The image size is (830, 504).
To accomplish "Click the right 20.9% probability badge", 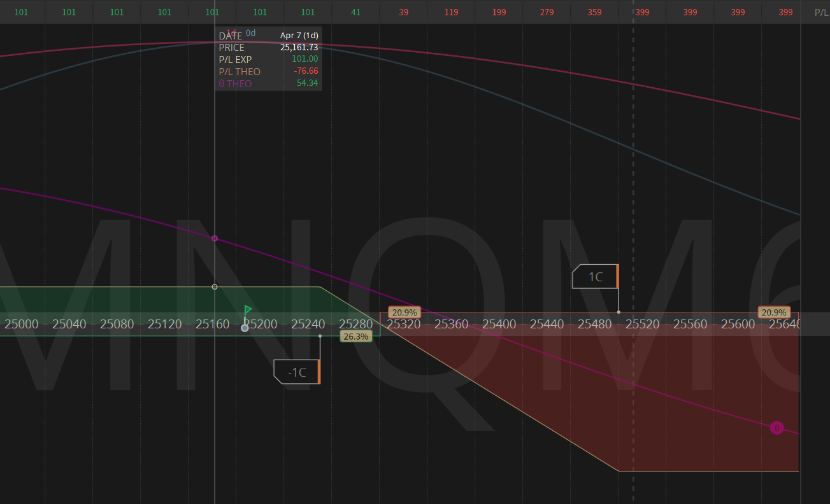I will pos(773,312).
